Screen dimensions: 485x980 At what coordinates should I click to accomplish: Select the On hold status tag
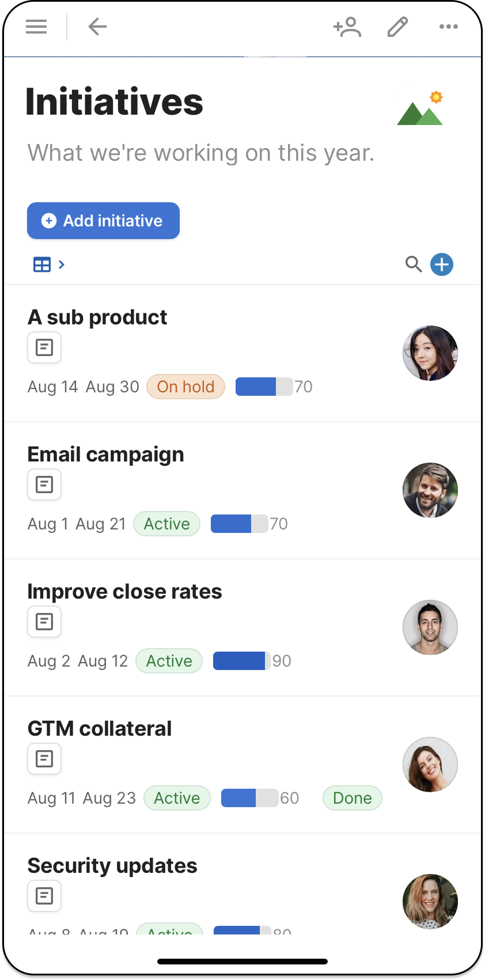click(x=185, y=387)
